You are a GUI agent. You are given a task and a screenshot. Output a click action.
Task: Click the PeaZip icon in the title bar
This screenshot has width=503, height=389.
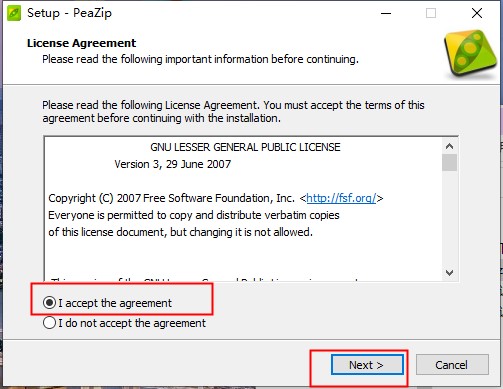[x=14, y=13]
